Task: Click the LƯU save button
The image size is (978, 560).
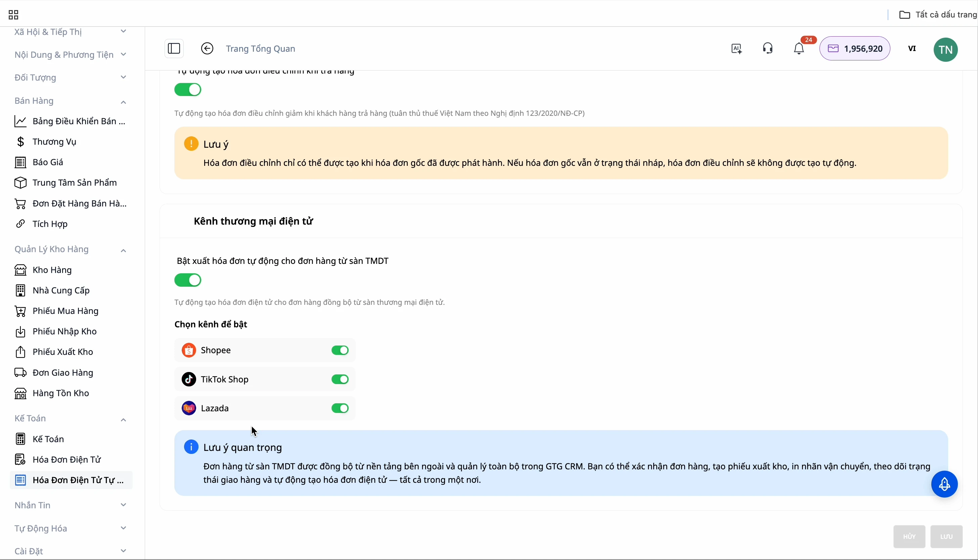Action: 946,536
